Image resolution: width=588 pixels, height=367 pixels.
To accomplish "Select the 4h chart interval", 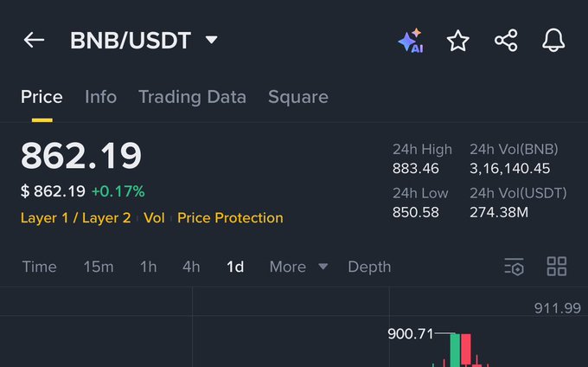I will click(191, 267).
